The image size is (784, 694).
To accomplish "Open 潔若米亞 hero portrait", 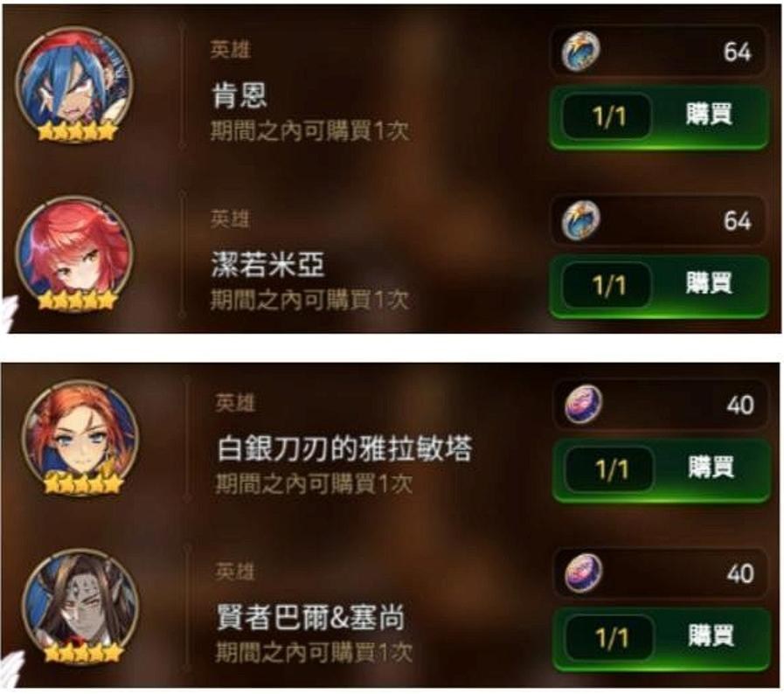I will point(75,254).
